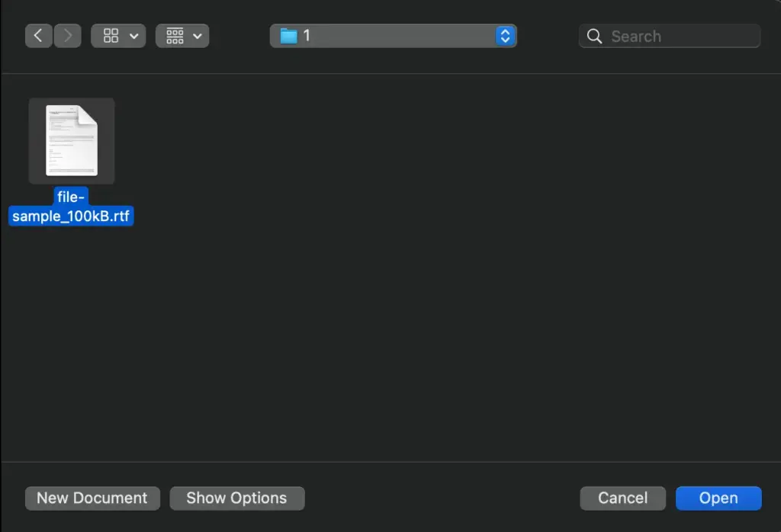Image resolution: width=781 pixels, height=532 pixels.
Task: Switch to icon view using the grid icon
Action: pyautogui.click(x=111, y=36)
